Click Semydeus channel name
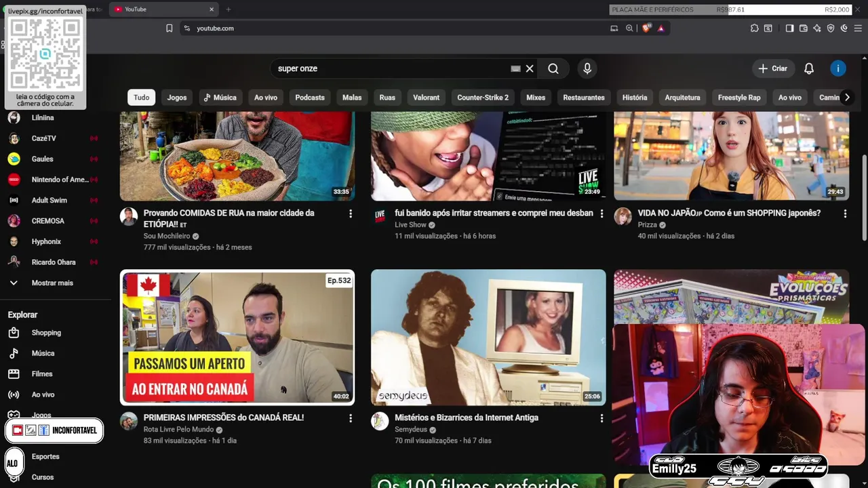 click(x=411, y=430)
